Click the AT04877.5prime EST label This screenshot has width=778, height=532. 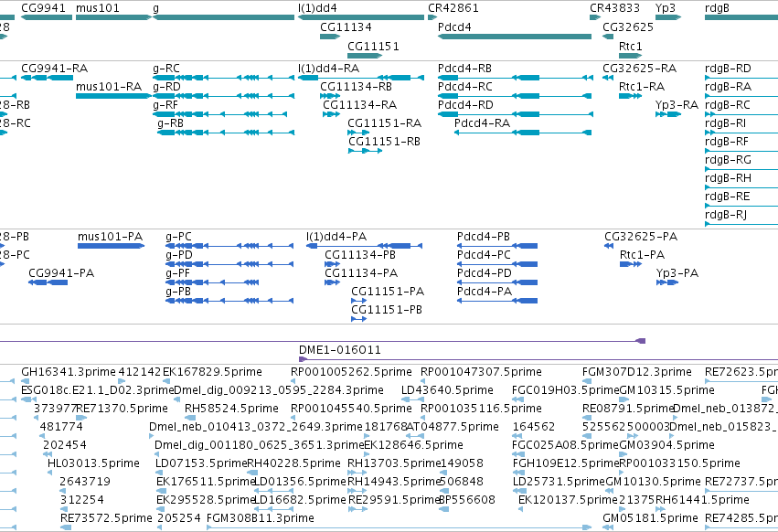pyautogui.click(x=454, y=427)
